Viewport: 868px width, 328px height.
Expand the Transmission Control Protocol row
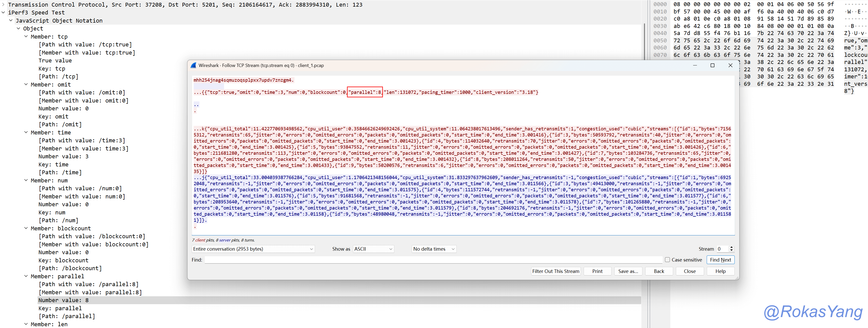point(3,4)
